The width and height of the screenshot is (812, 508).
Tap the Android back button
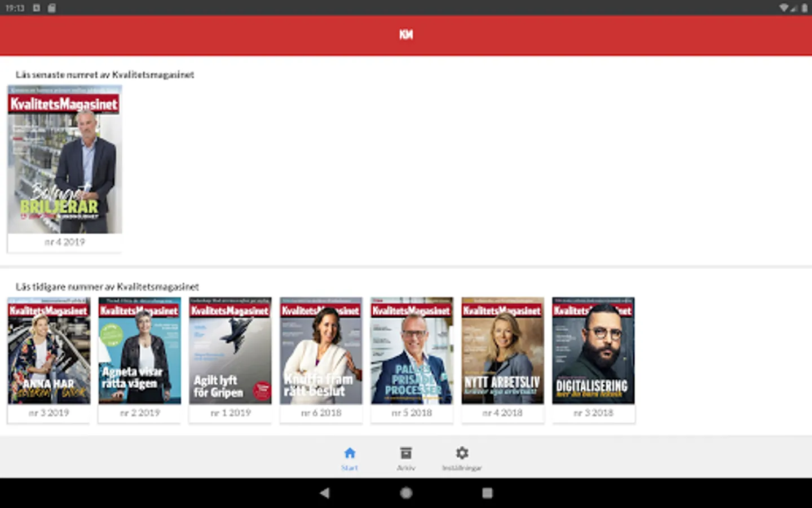point(324,493)
